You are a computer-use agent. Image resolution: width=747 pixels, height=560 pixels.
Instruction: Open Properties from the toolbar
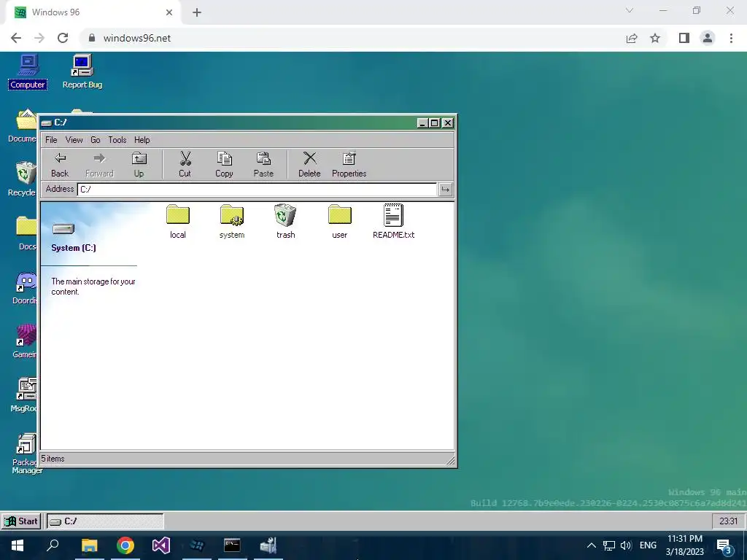coord(349,165)
